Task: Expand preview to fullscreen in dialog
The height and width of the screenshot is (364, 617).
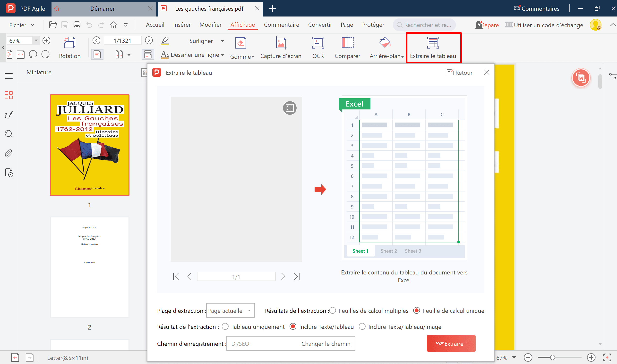Action: 290,108
